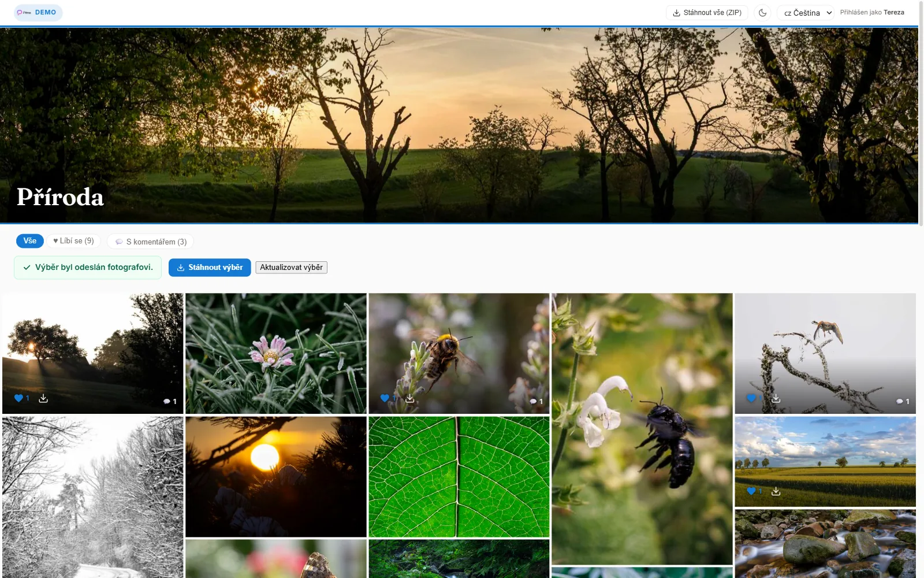Select the Vše filter tab
This screenshot has height=578, width=924.
tap(30, 241)
